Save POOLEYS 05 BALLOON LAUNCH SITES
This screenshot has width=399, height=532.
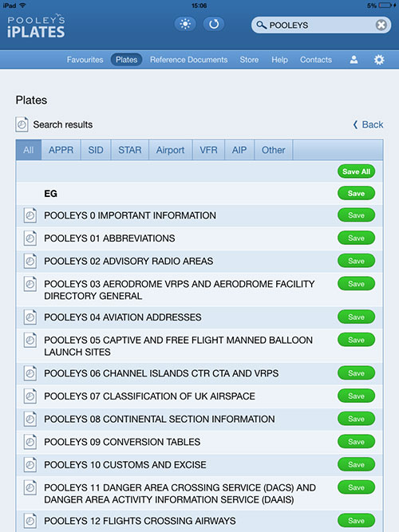click(356, 340)
